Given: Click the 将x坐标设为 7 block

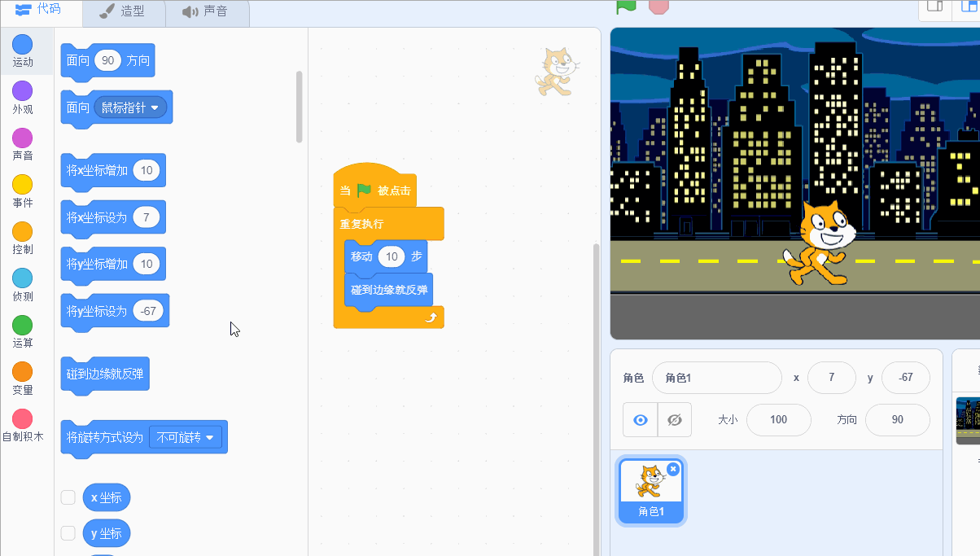Looking at the screenshot, I should coord(113,217).
